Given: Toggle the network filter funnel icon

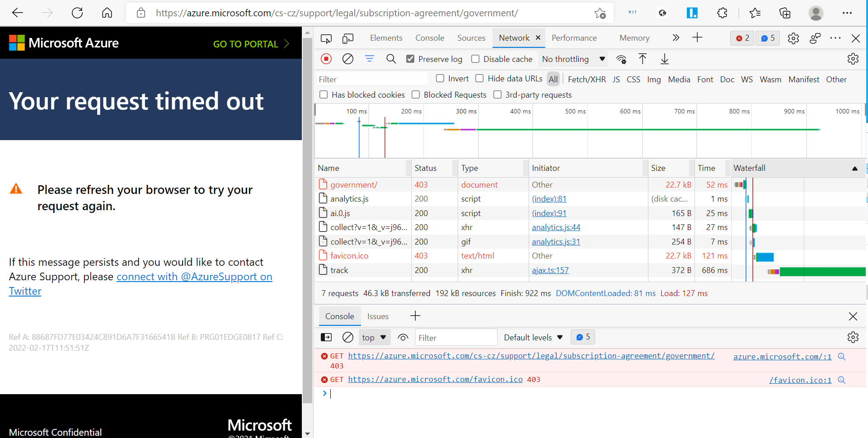Looking at the screenshot, I should click(370, 59).
